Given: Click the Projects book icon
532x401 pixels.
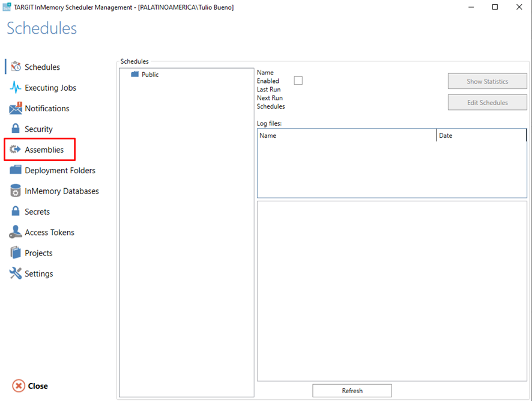Looking at the screenshot, I should [15, 253].
